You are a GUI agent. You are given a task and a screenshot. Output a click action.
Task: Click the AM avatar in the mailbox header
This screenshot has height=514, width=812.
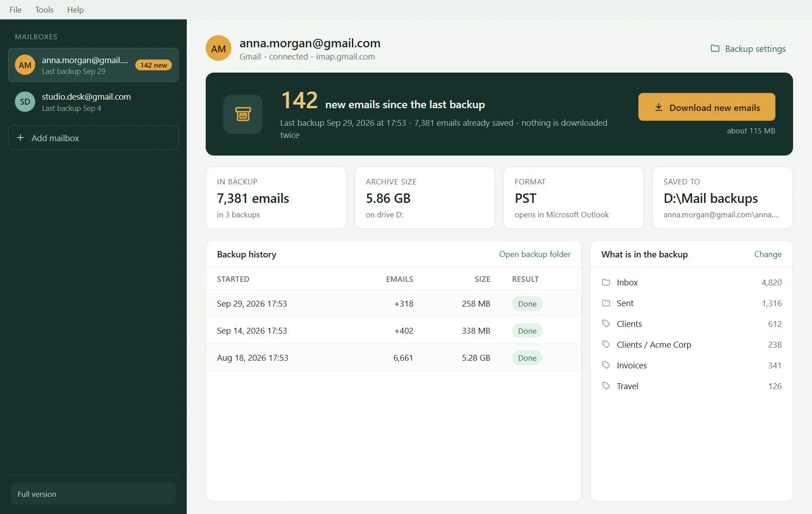pyautogui.click(x=218, y=48)
